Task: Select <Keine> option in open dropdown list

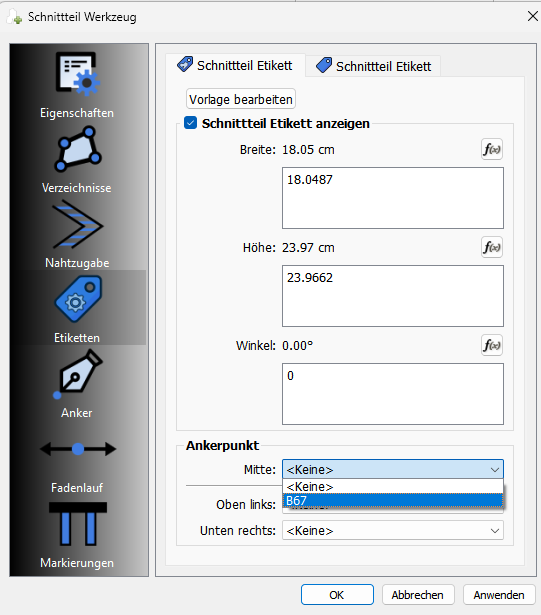Action: point(393,487)
